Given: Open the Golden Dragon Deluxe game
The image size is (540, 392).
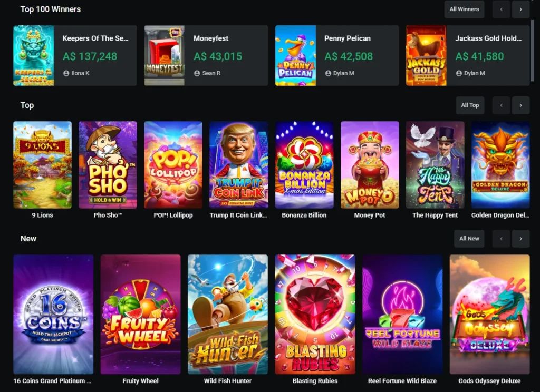Looking at the screenshot, I should coord(500,165).
